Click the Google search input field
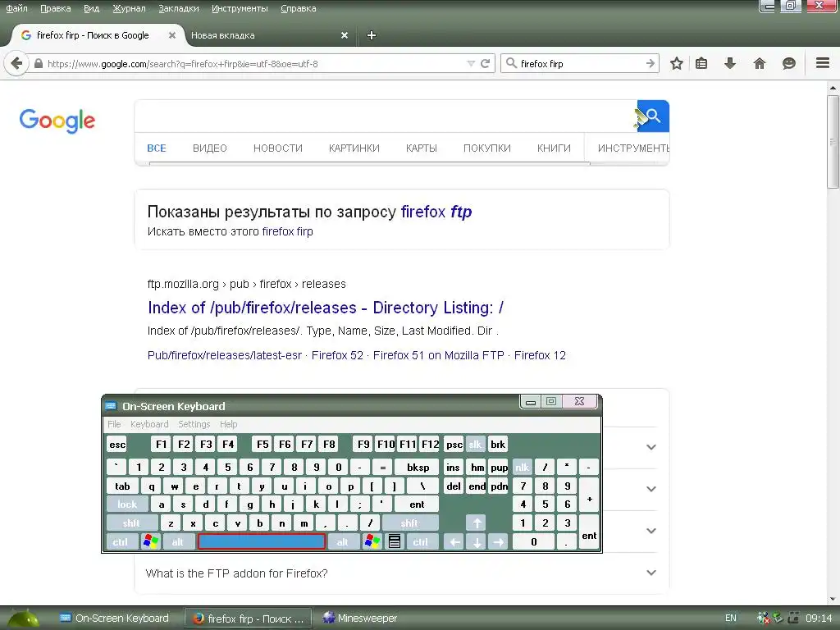Screen dimensions: 840x630 [386, 116]
